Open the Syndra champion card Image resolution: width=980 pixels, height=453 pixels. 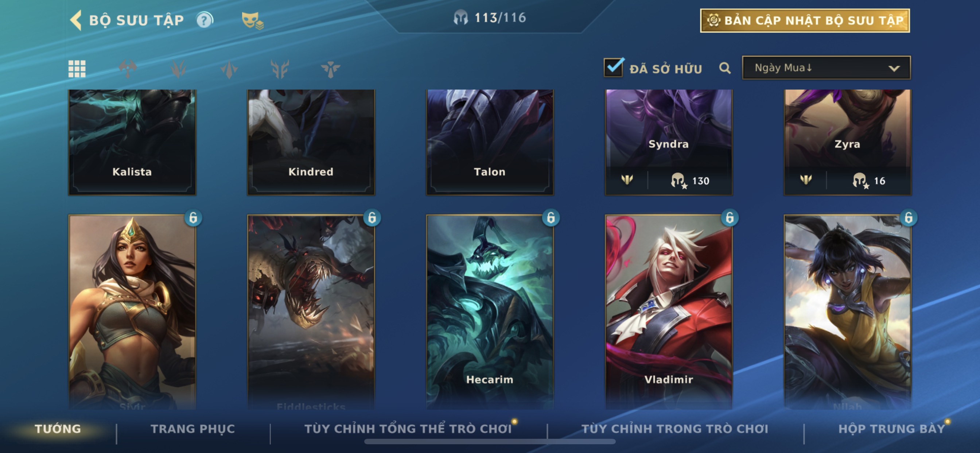[668, 142]
